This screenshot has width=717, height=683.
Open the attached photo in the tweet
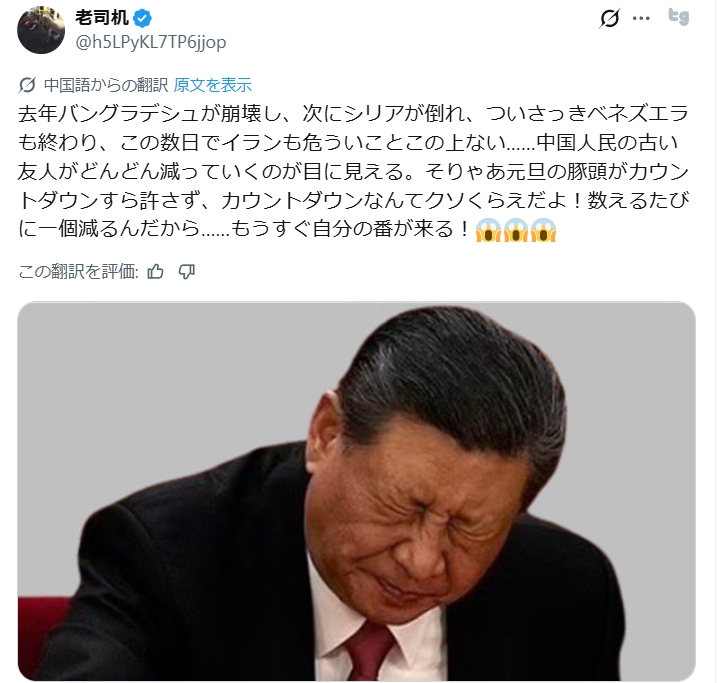357,491
